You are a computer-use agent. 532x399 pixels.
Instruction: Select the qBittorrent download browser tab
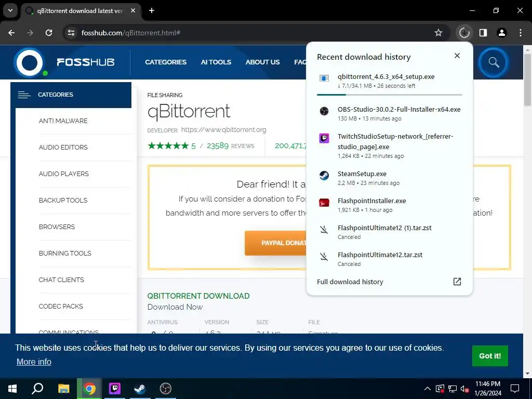point(80,11)
